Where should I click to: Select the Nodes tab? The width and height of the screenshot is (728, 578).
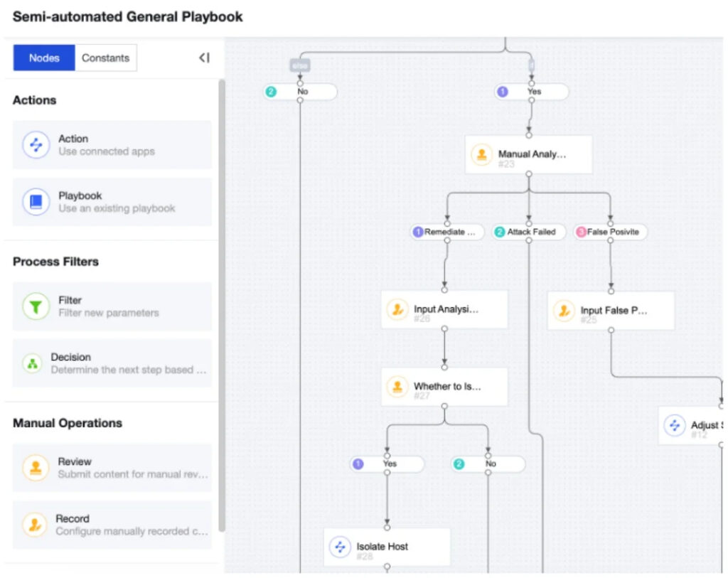coord(44,58)
